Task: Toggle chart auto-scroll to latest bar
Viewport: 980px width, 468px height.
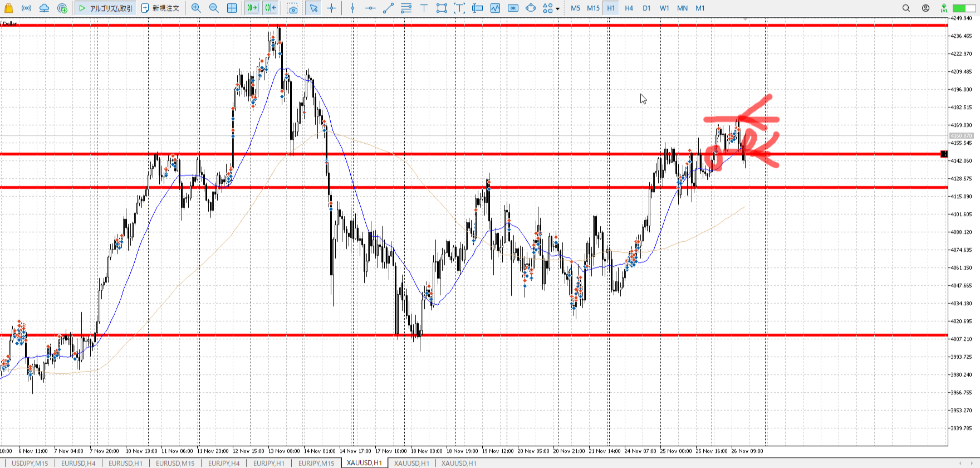Action: click(x=252, y=8)
